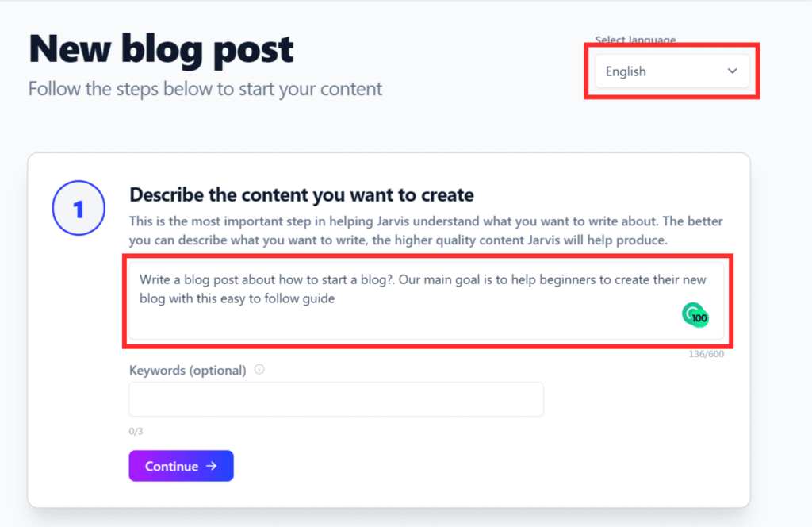Click the New blog post heading
812x527 pixels.
pyautogui.click(x=161, y=49)
